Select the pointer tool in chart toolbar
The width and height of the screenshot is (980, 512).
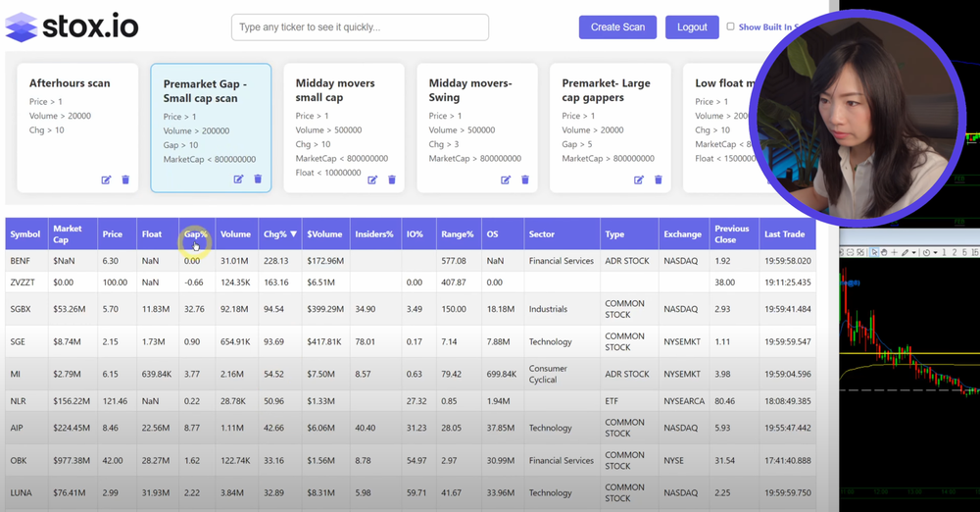pos(874,252)
